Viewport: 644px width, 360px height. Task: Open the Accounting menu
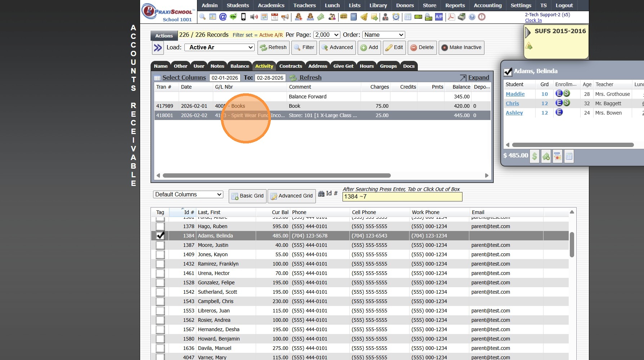pyautogui.click(x=487, y=5)
